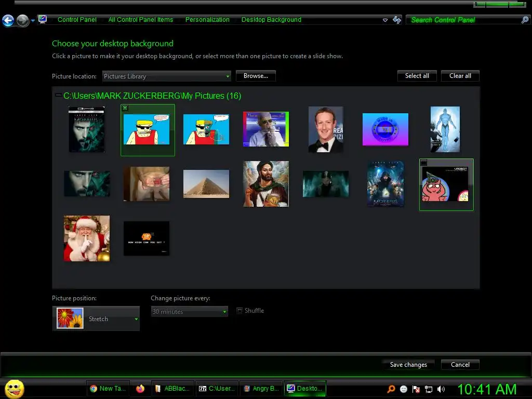Choose the bearded man painting thumbnail
The height and width of the screenshot is (399, 532).
[266, 184]
